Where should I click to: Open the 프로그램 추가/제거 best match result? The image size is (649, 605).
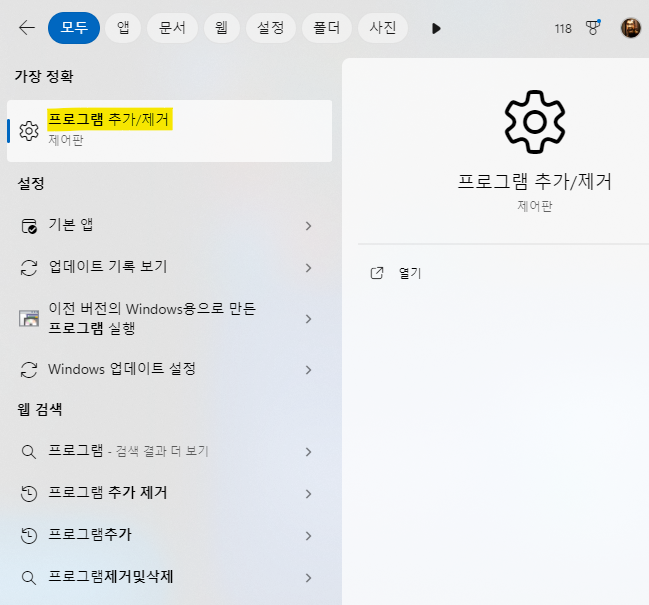[169, 131]
